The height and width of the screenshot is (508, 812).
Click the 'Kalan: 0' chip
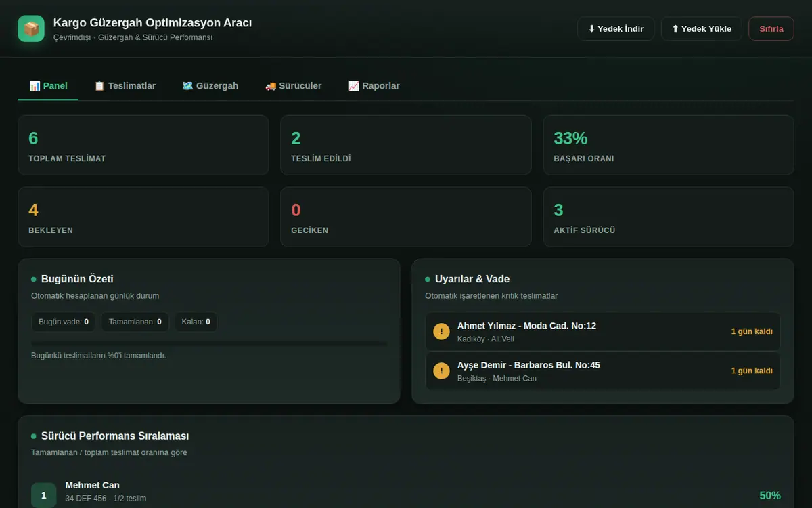coord(196,322)
